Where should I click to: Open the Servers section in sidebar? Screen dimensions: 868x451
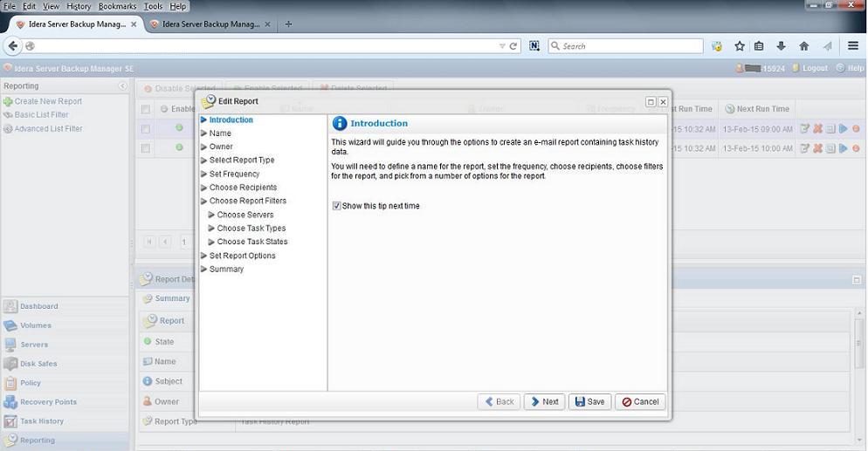click(x=26, y=345)
